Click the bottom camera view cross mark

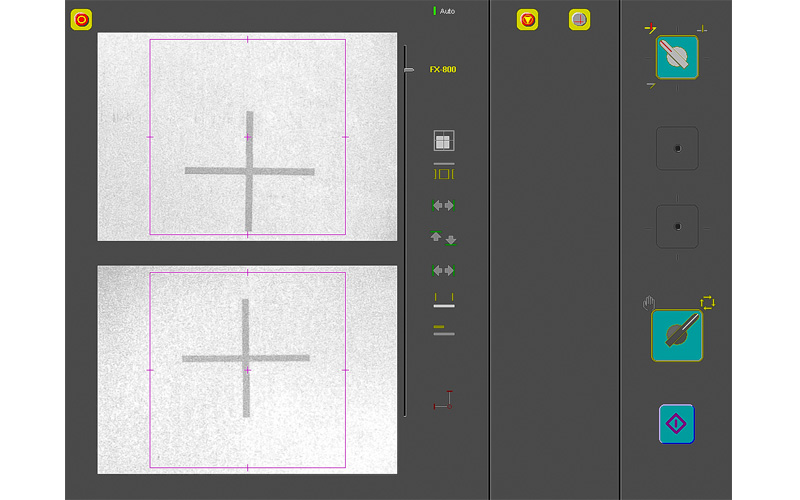click(x=245, y=357)
